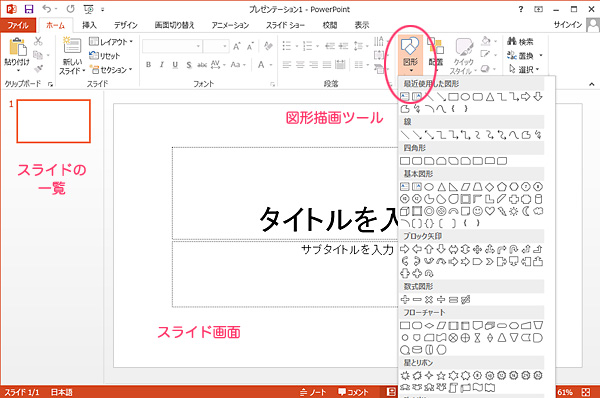Image resolution: width=600 pixels, height=398 pixels.
Task: Click the Clear formatting icon
Action: pos(268,46)
